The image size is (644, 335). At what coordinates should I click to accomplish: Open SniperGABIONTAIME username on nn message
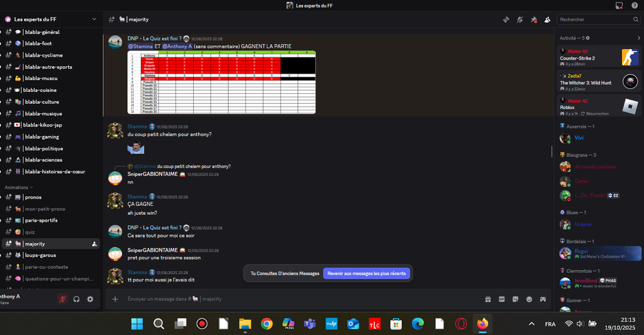coord(152,174)
